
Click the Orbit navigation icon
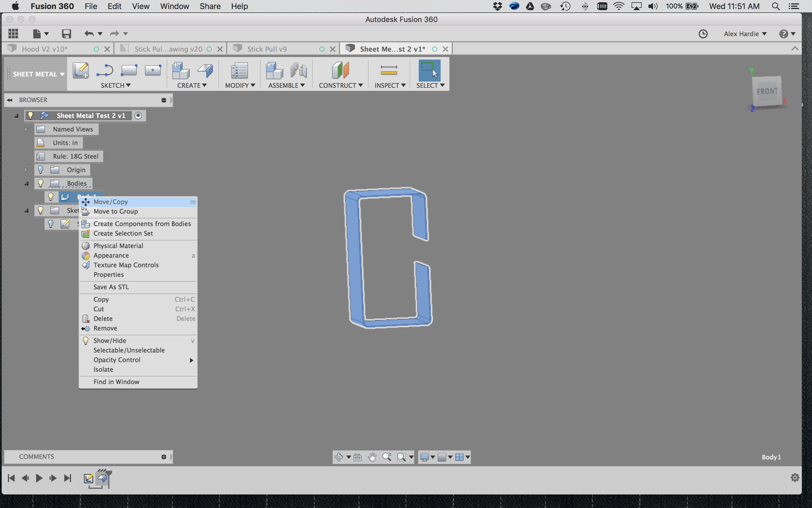tap(339, 457)
